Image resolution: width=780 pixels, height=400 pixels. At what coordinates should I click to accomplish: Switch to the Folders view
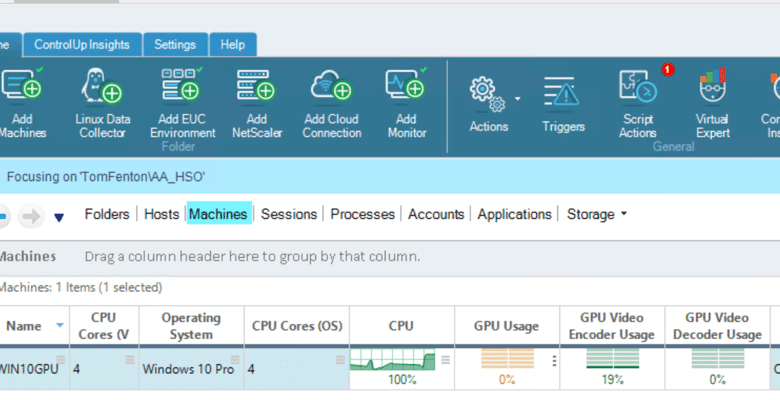107,214
